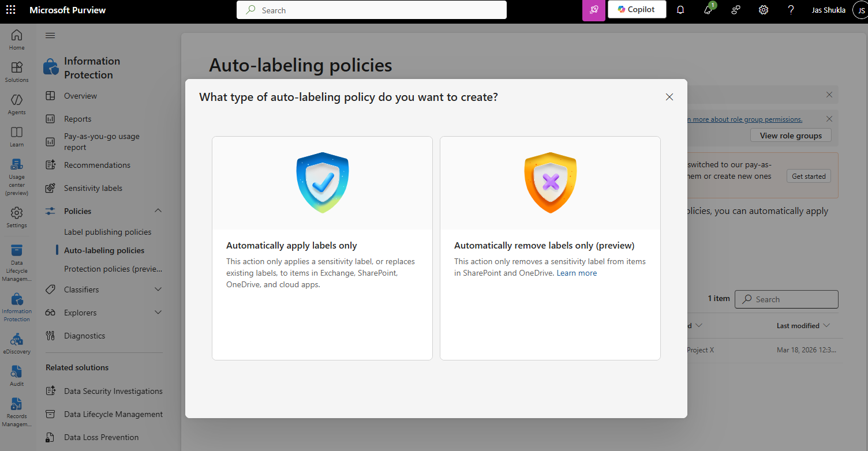Screen dimensions: 868x451
Task: Open the Copilot button
Action: coord(637,9)
